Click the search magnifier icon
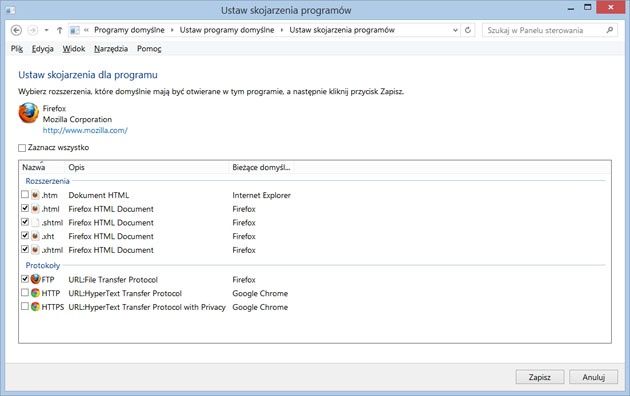The image size is (630, 396). [x=610, y=30]
